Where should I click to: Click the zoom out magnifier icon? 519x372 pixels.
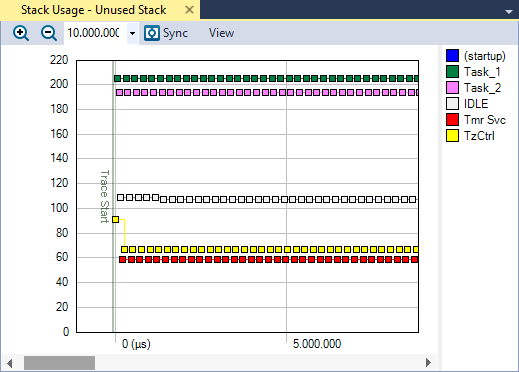pos(49,33)
